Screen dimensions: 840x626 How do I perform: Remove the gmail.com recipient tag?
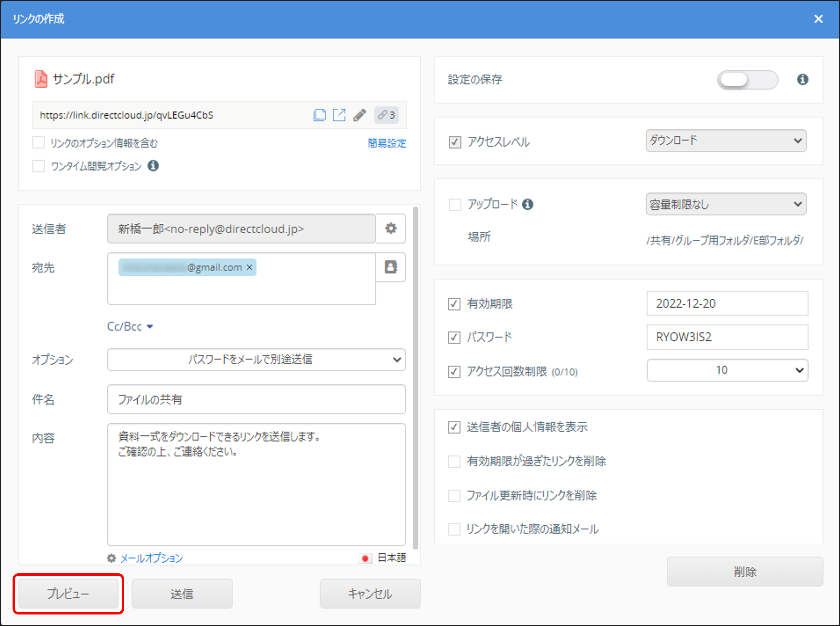(x=250, y=267)
